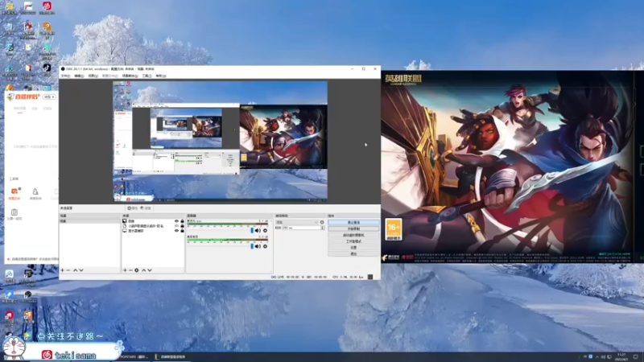Switch to POPSTARS taskbar item

[x=134, y=357]
